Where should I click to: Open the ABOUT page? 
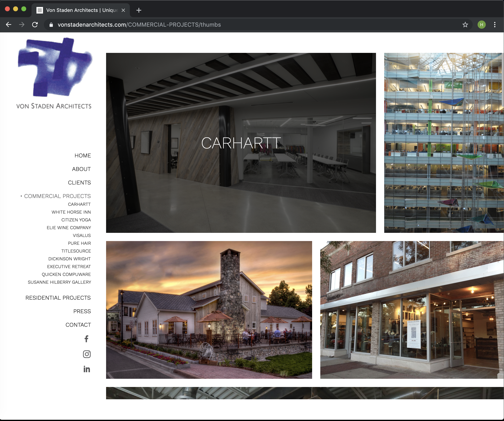click(x=81, y=169)
